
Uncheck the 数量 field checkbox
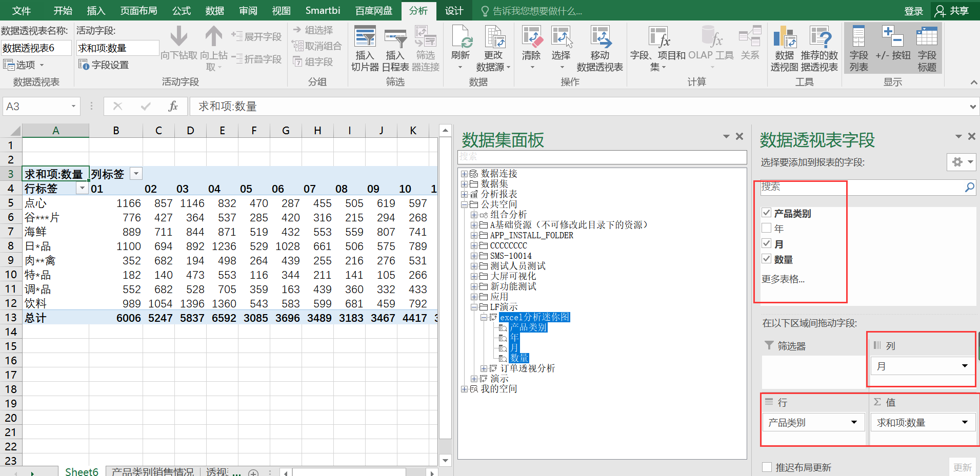(x=767, y=259)
